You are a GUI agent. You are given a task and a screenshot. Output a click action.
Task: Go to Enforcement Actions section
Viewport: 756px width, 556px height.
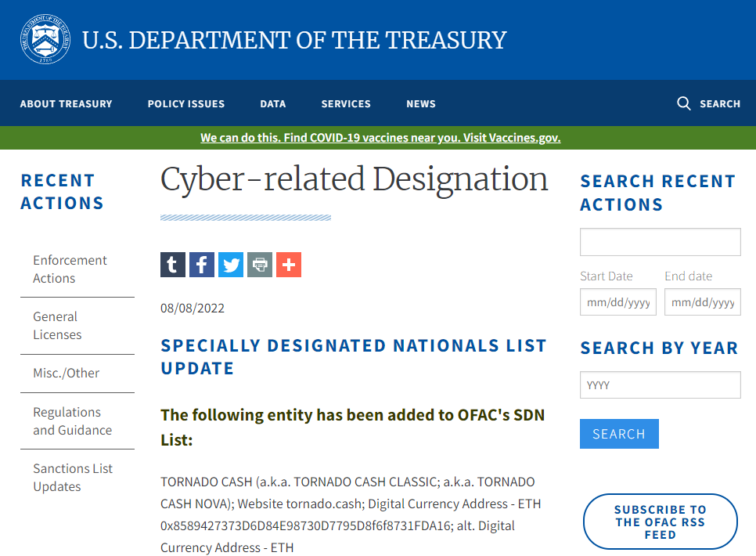pyautogui.click(x=70, y=269)
